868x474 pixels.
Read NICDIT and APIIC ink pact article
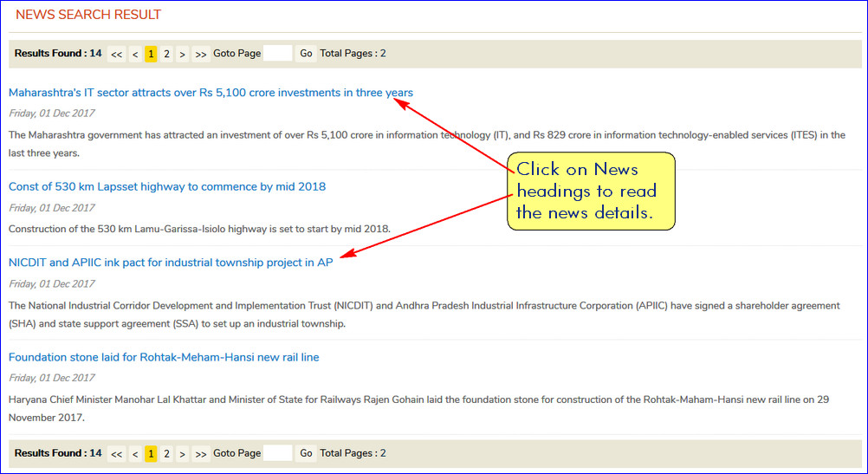(x=171, y=263)
